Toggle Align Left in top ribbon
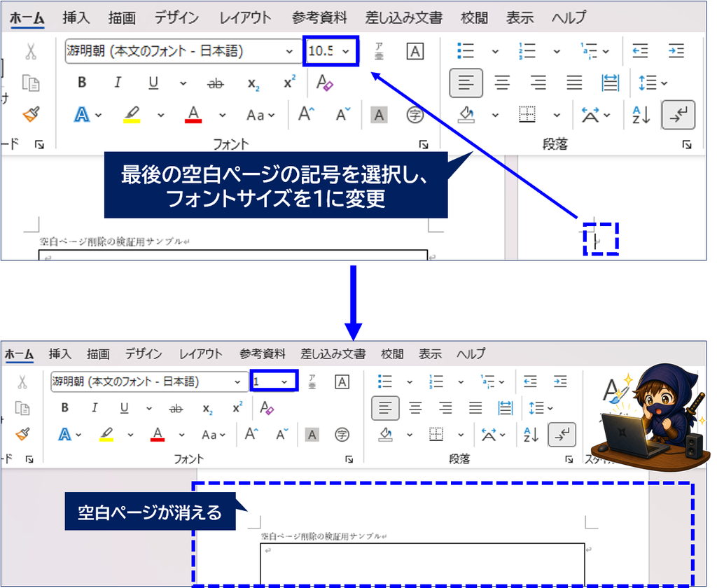 (466, 83)
